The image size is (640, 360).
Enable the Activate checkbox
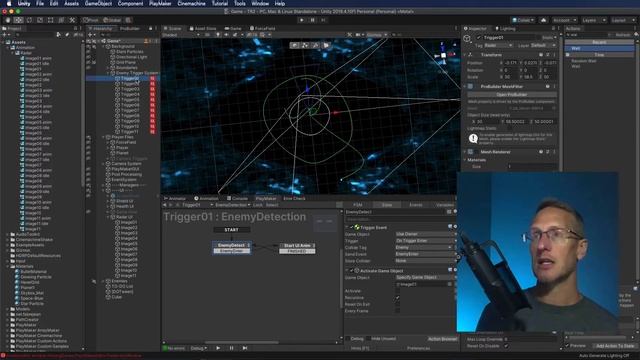pyautogui.click(x=398, y=291)
